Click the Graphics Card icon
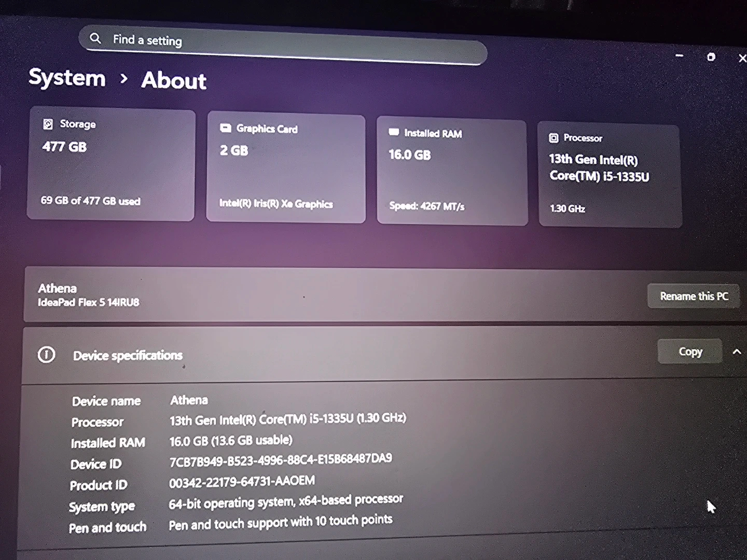The width and height of the screenshot is (747, 560). (226, 128)
